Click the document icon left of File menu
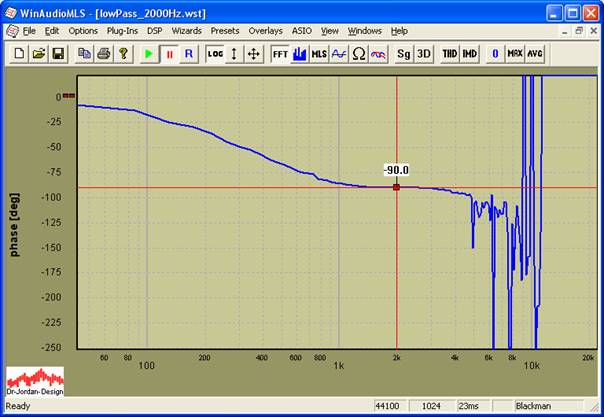 (x=12, y=31)
